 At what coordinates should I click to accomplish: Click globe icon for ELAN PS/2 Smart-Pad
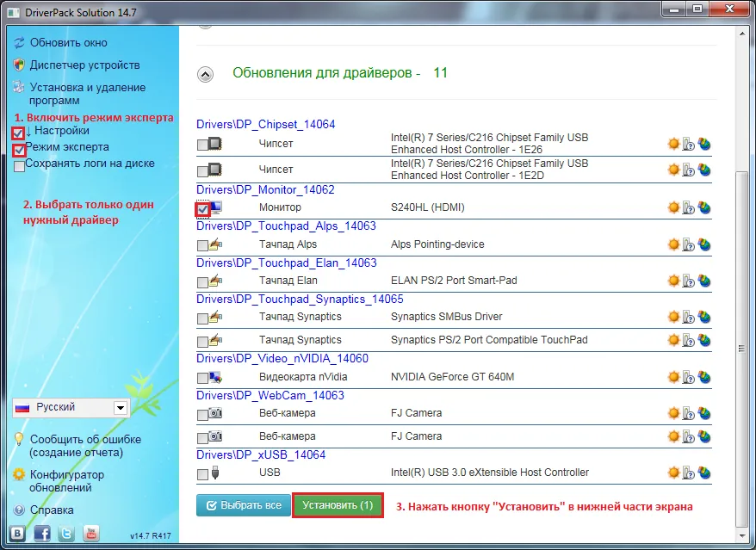pos(704,281)
